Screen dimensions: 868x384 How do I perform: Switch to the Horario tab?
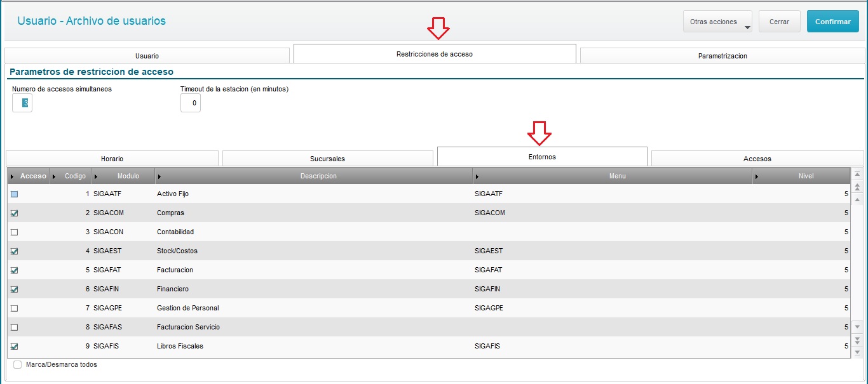tap(112, 159)
